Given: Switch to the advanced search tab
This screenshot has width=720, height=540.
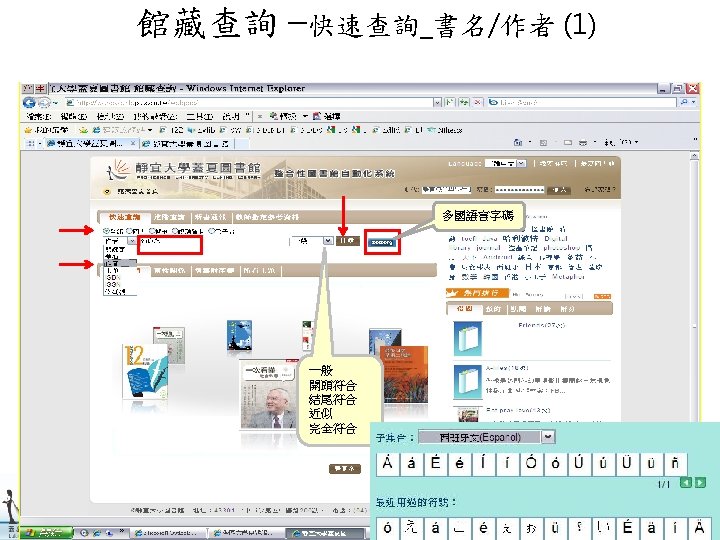Looking at the screenshot, I should point(169,217).
